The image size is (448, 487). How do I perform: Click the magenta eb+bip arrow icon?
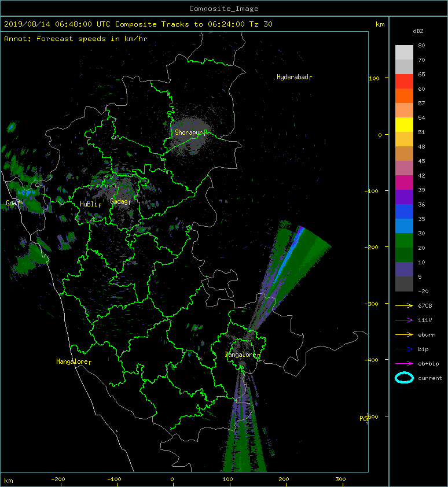(404, 364)
